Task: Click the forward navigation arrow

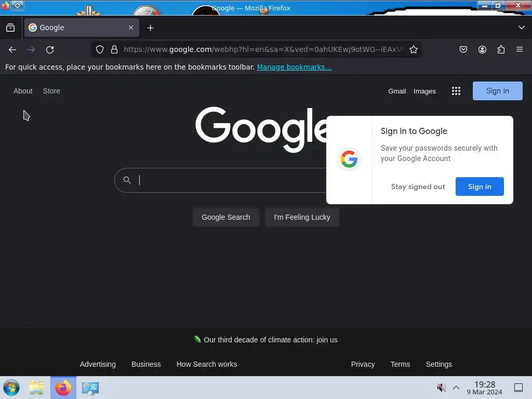Action: 31,49
